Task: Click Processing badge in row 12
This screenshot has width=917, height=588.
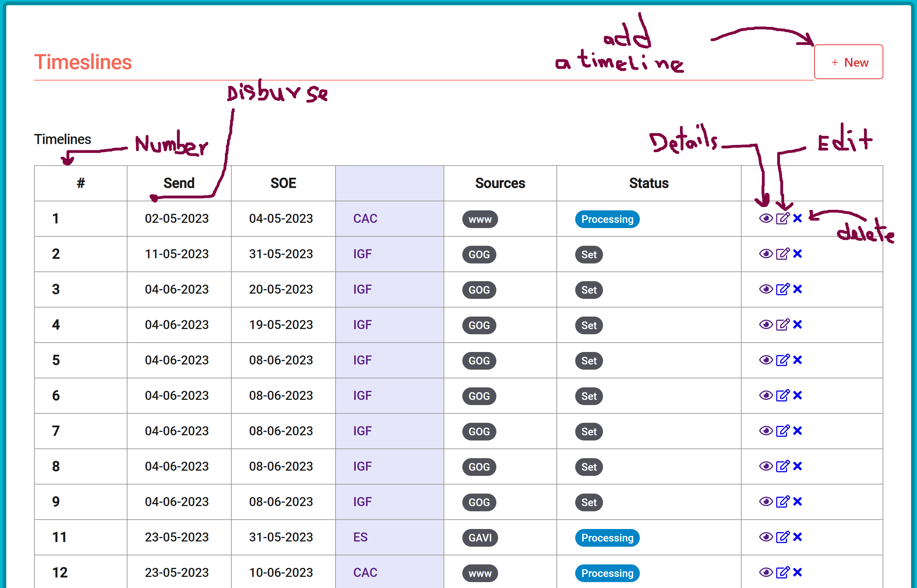Action: click(x=607, y=573)
